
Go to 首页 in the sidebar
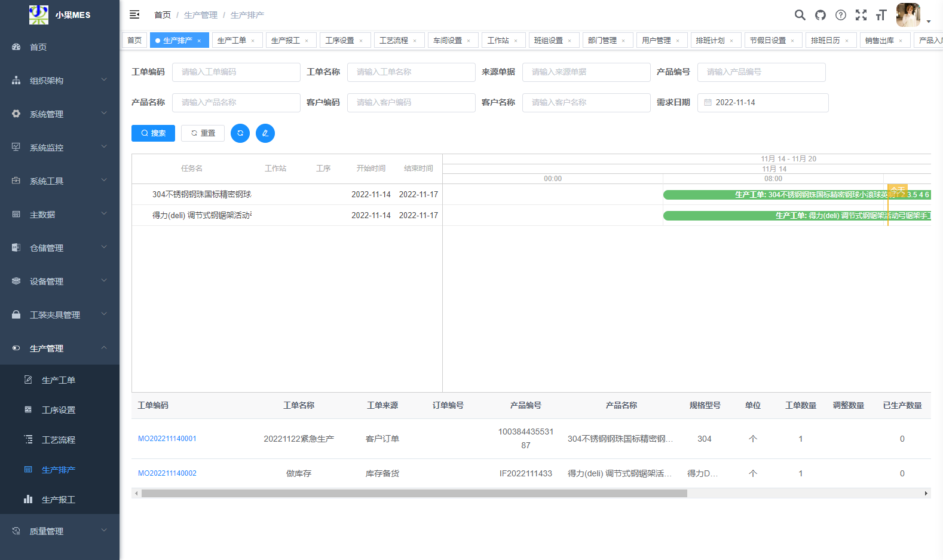coord(60,47)
